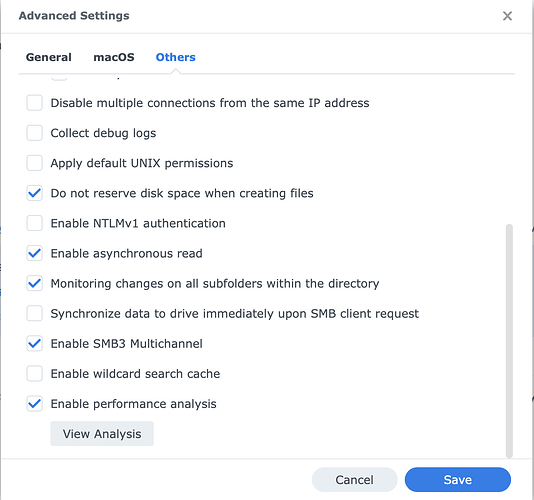Turn off Enable SMB3 Multichannel
The image size is (534, 500).
[34, 344]
